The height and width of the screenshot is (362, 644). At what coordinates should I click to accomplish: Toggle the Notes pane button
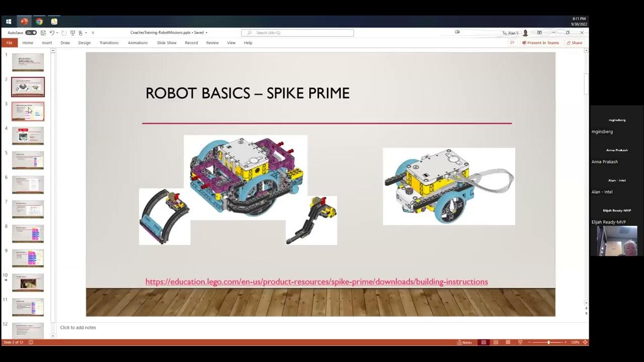coord(464,342)
